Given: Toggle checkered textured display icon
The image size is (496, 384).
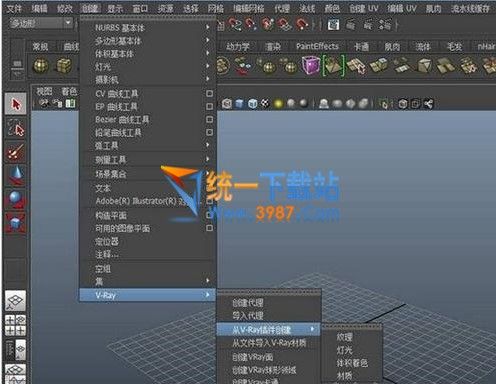Looking at the screenshot, I should (x=265, y=104).
